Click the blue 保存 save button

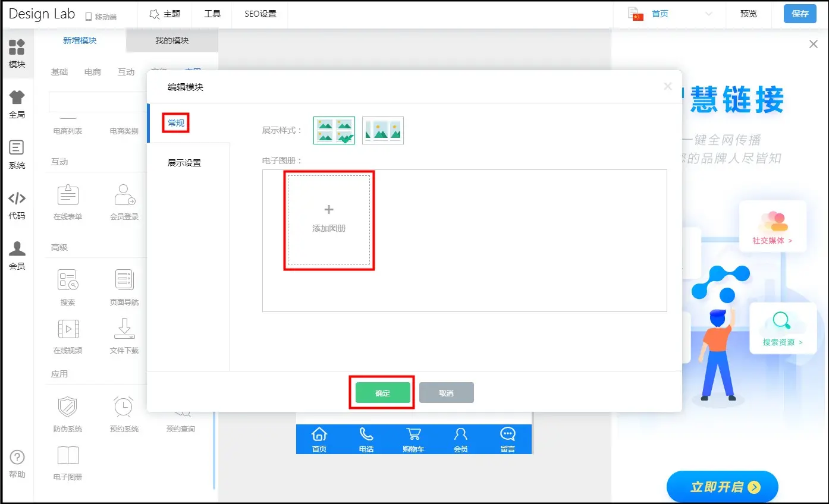click(800, 14)
